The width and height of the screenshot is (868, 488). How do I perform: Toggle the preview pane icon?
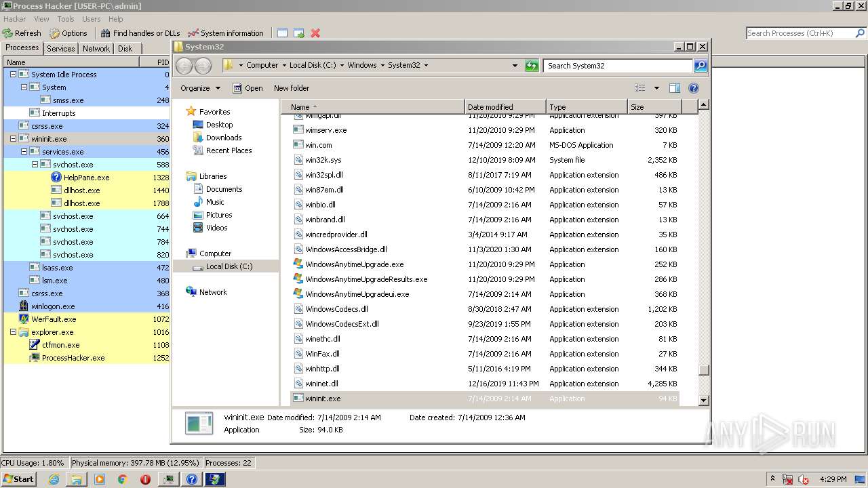[675, 88]
